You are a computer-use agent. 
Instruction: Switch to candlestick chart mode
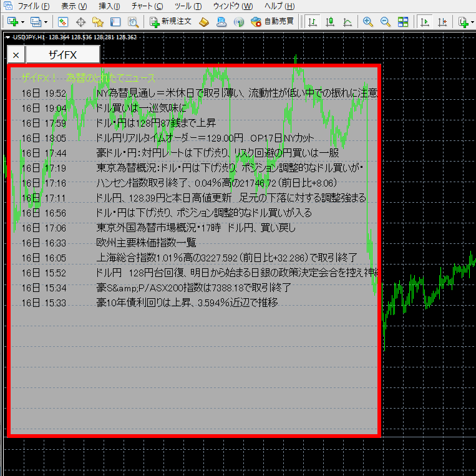click(330, 22)
